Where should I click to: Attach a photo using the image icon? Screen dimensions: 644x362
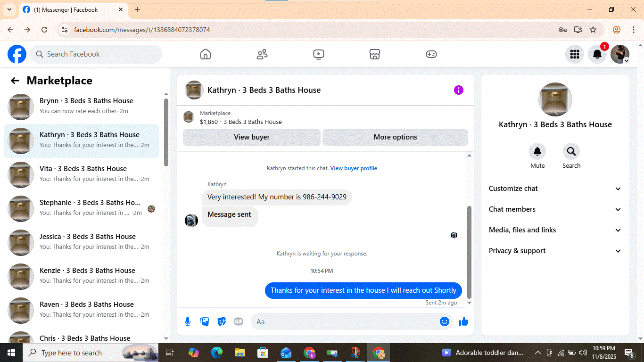pyautogui.click(x=205, y=321)
